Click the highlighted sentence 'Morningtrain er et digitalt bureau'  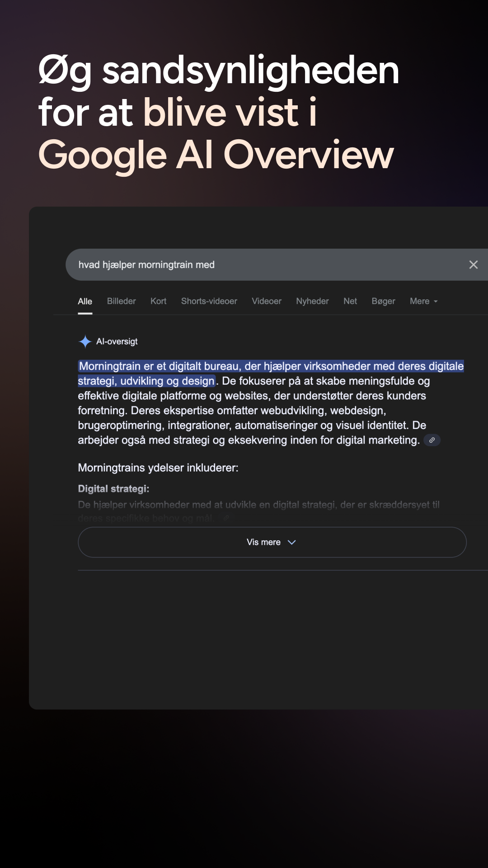coord(271,373)
